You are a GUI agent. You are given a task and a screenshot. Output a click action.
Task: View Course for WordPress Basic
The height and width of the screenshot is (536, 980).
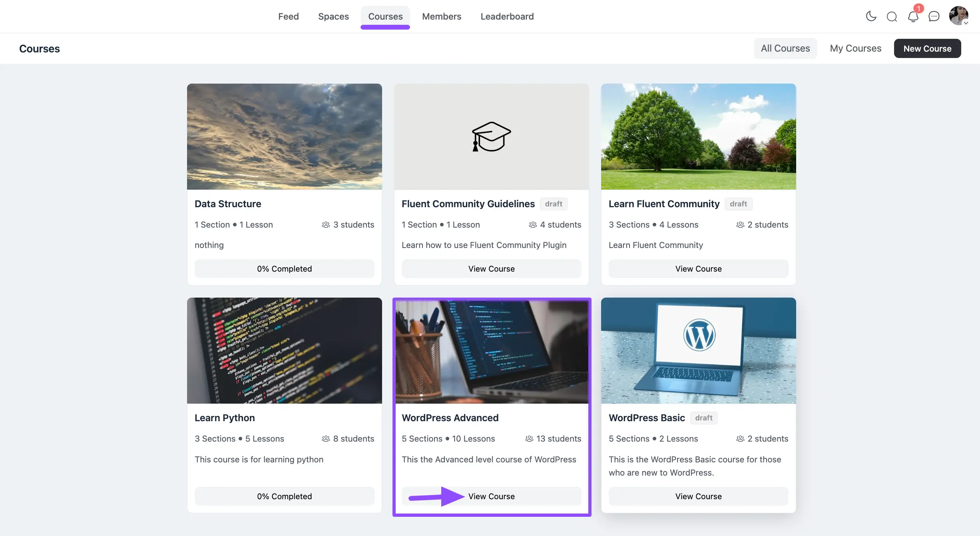tap(699, 496)
